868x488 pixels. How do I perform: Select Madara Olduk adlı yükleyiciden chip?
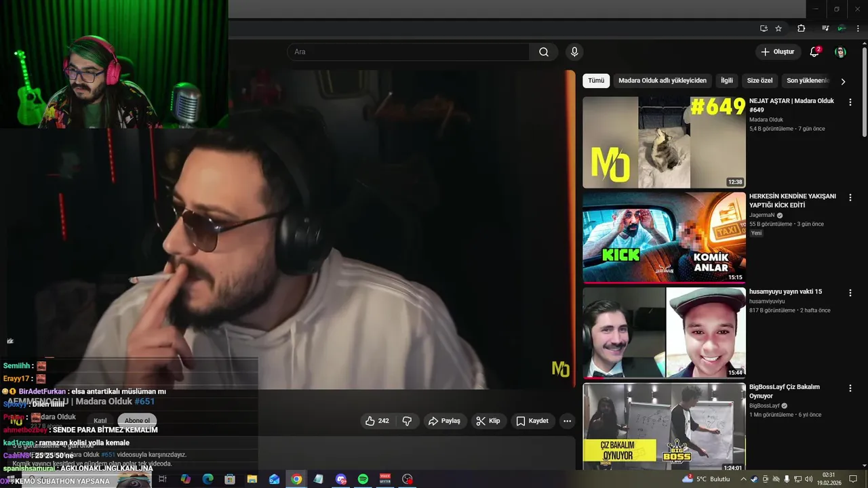point(663,81)
